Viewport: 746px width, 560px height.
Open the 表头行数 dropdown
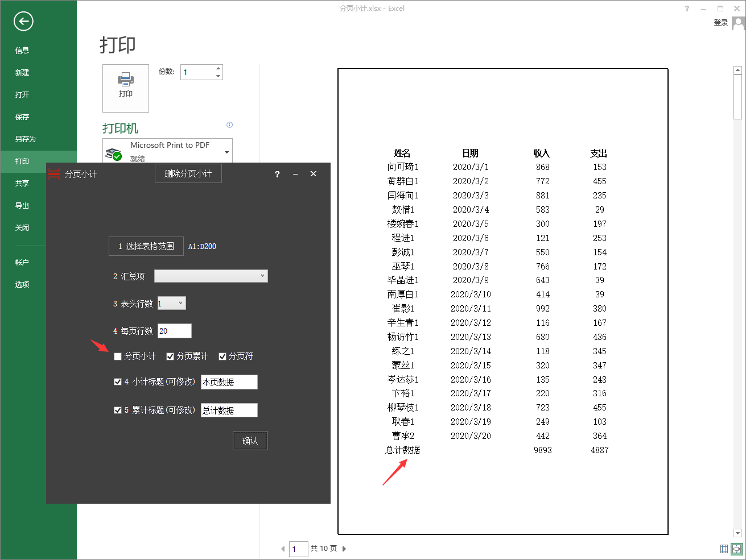(172, 304)
